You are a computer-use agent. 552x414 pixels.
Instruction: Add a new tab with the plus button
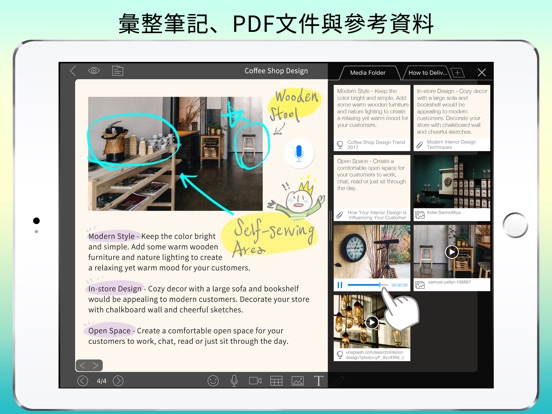(x=457, y=73)
